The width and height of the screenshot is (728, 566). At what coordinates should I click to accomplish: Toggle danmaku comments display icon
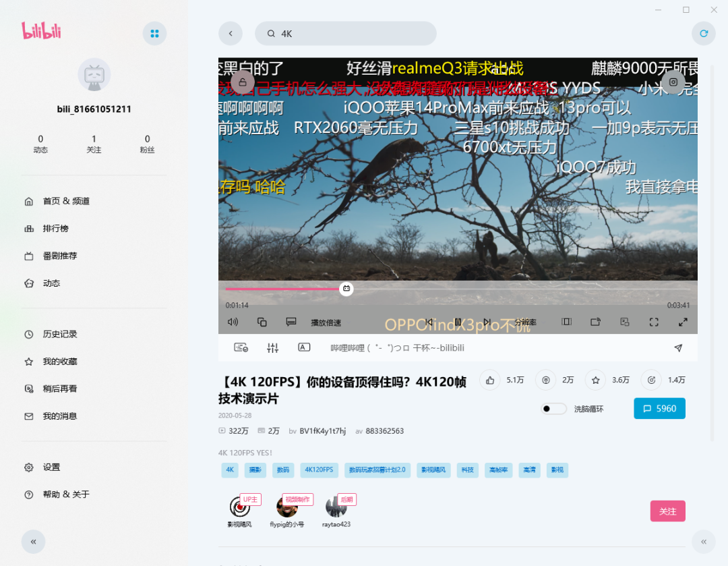point(291,322)
